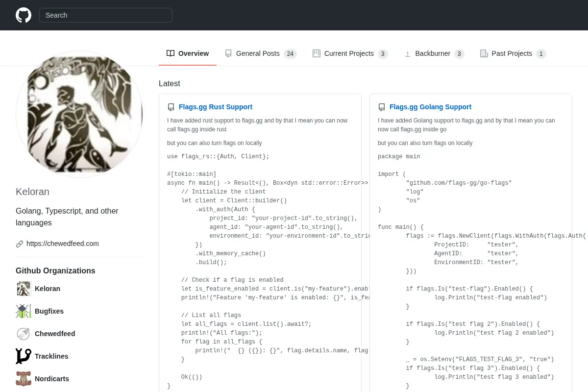588x392 pixels.
Task: Click the Nordicarts organization logo icon
Action: pyautogui.click(x=24, y=379)
